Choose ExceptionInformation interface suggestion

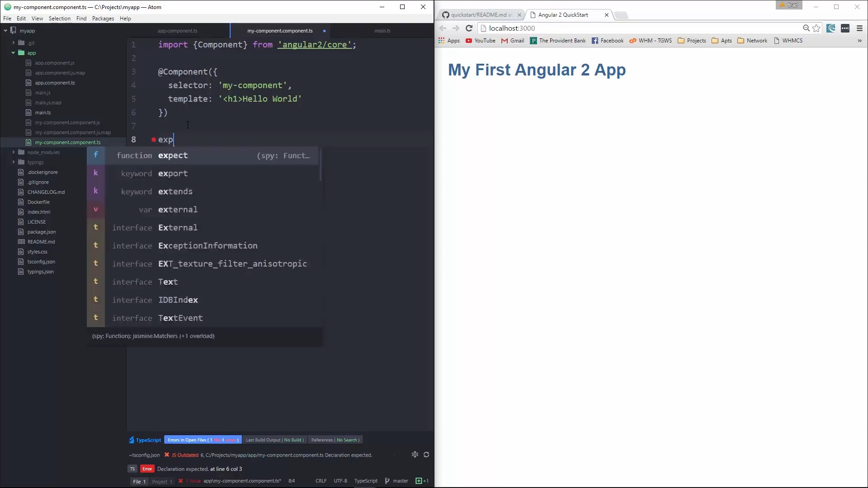pyautogui.click(x=203, y=246)
